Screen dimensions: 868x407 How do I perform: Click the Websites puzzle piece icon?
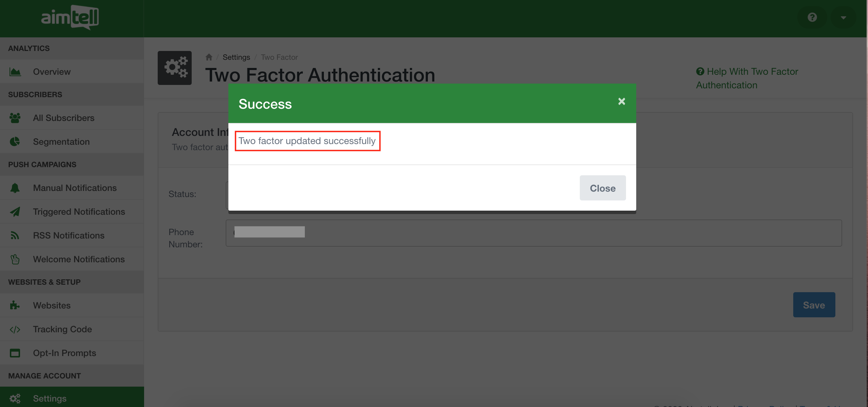(x=15, y=305)
